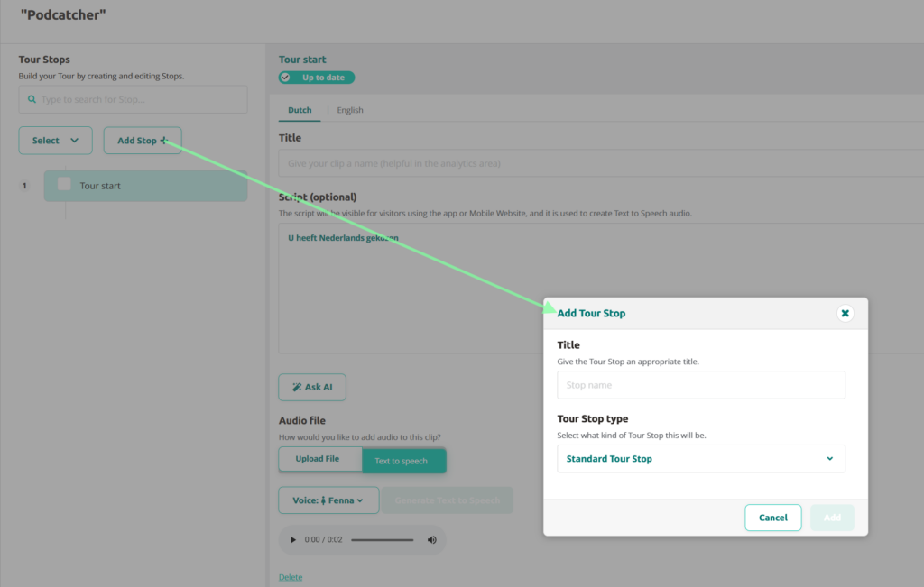Viewport: 924px width, 587px height.
Task: Open the Voice: Fenna dropdown
Action: point(328,500)
